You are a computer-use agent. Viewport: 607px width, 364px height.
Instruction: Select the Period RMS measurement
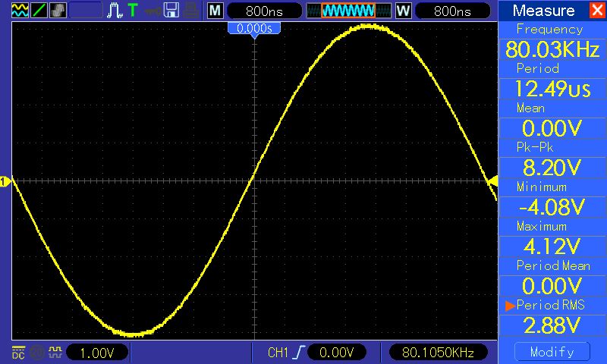550,305
